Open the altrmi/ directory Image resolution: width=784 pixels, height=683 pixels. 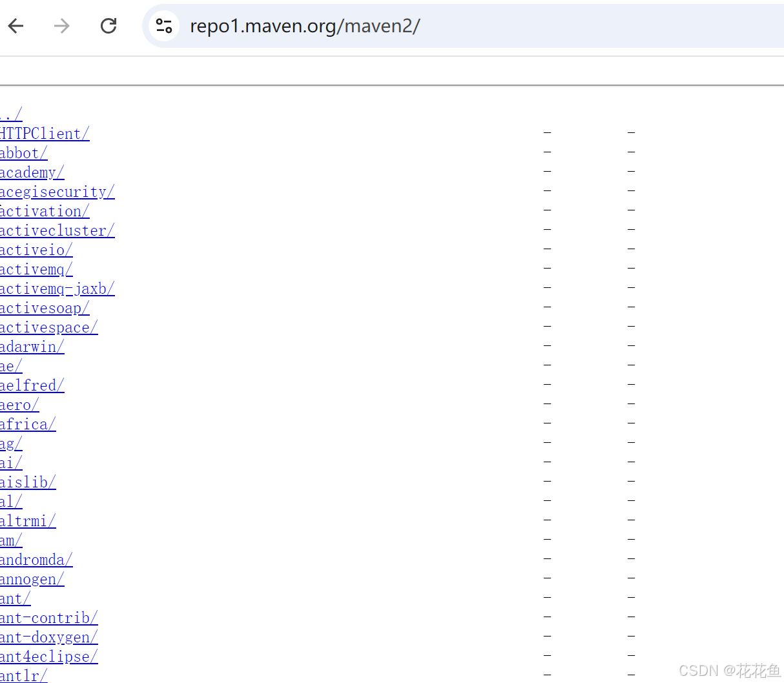tap(28, 521)
